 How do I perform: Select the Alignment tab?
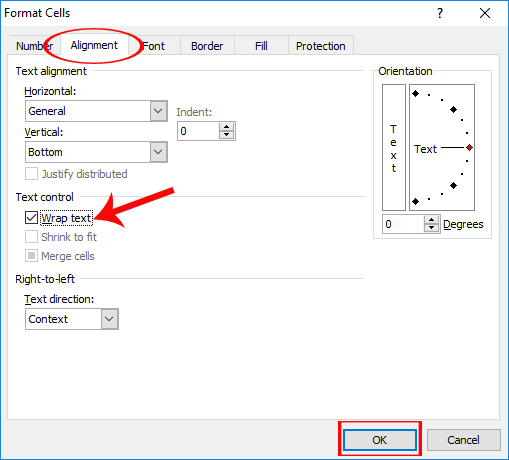point(94,45)
